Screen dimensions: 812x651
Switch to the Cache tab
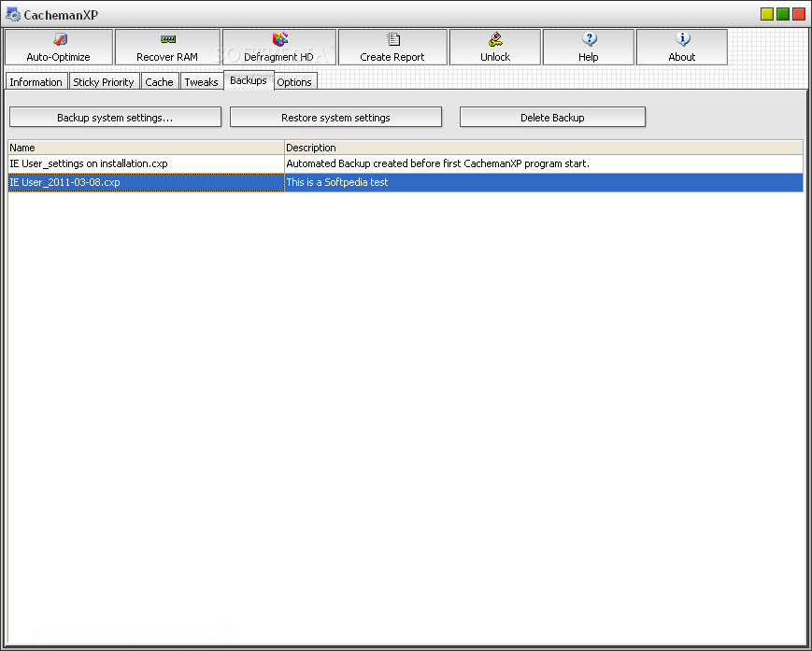tap(160, 82)
